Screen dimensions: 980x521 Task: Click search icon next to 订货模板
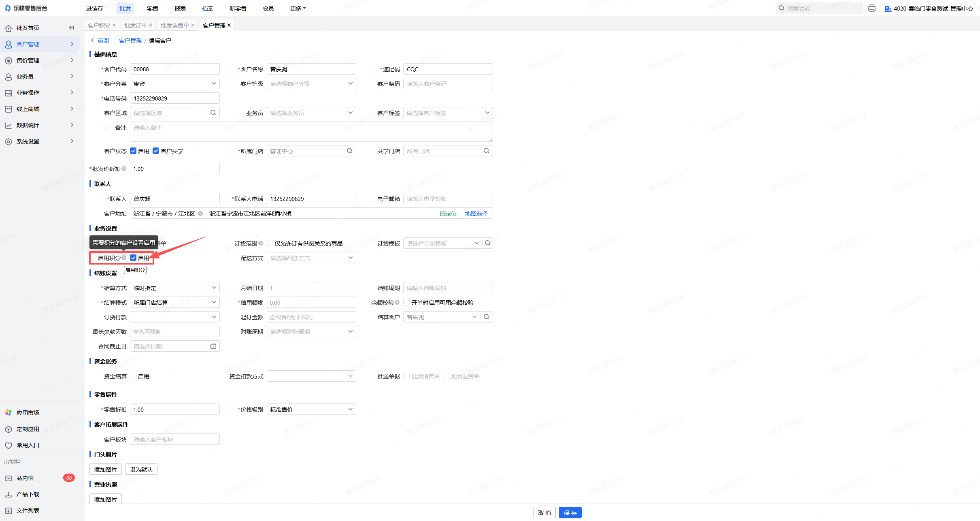488,243
